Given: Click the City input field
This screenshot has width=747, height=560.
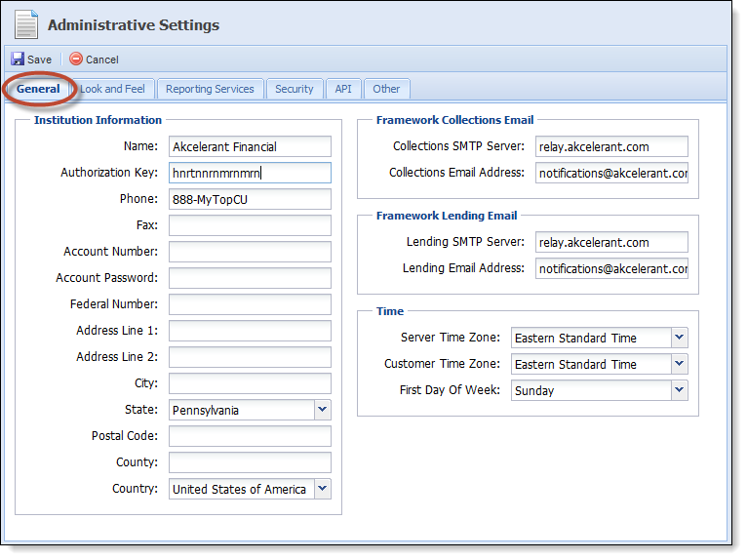Looking at the screenshot, I should [250, 383].
